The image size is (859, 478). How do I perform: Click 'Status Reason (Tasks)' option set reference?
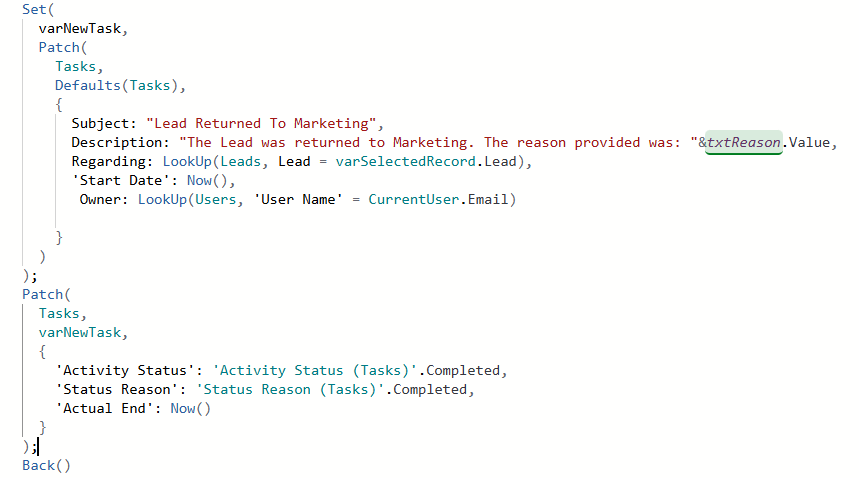click(291, 389)
